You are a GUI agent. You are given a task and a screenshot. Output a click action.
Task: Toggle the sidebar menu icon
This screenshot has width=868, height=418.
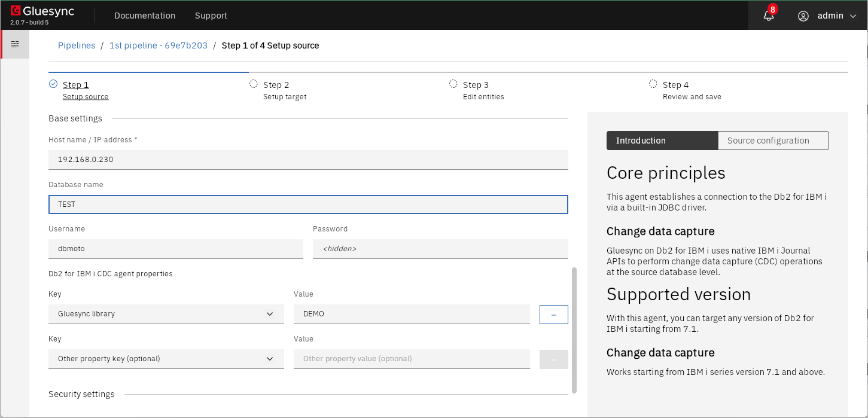pyautogui.click(x=15, y=44)
